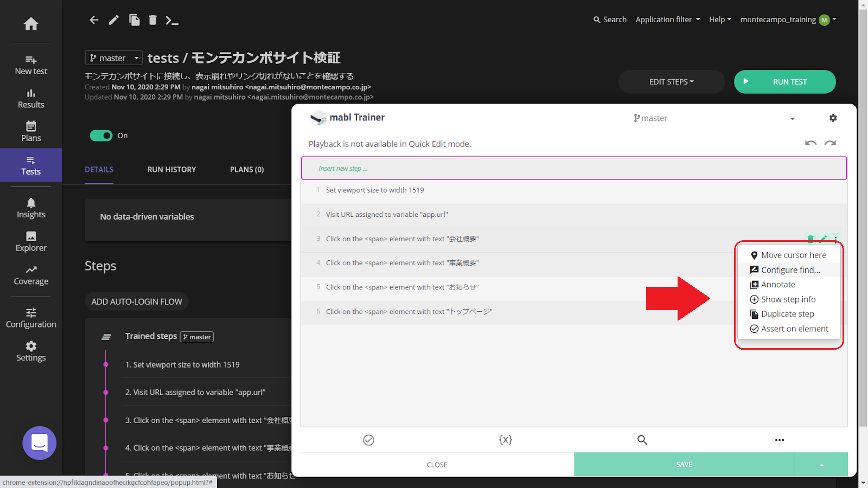Viewport: 868px width, 488px height.
Task: Open the Application filter dropdown
Action: (x=668, y=20)
